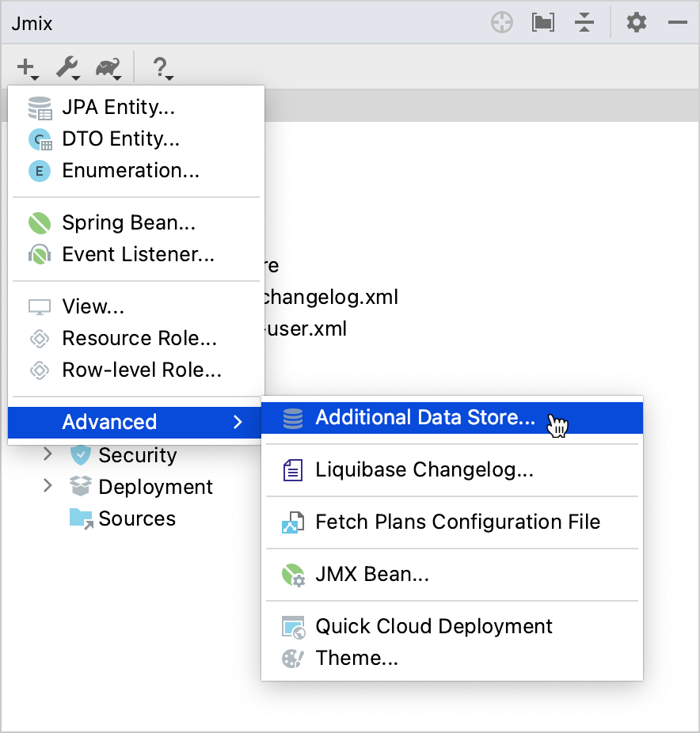Open the gear options in Jmix header
The height and width of the screenshot is (733, 700).
637,22
